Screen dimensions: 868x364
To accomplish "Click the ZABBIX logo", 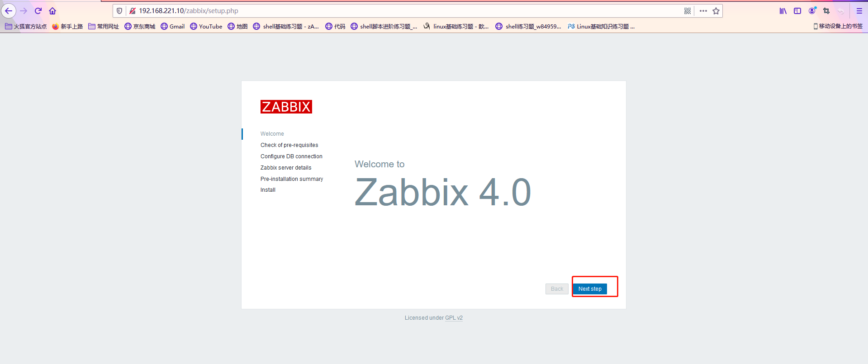I will (x=286, y=107).
